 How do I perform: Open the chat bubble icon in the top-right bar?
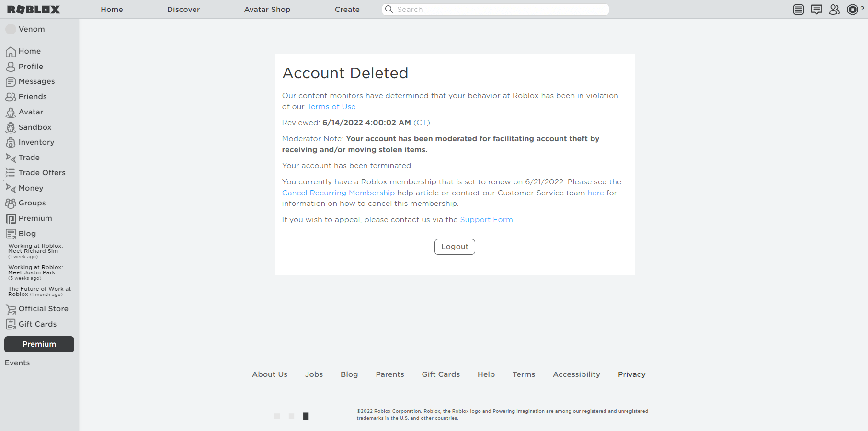(817, 10)
